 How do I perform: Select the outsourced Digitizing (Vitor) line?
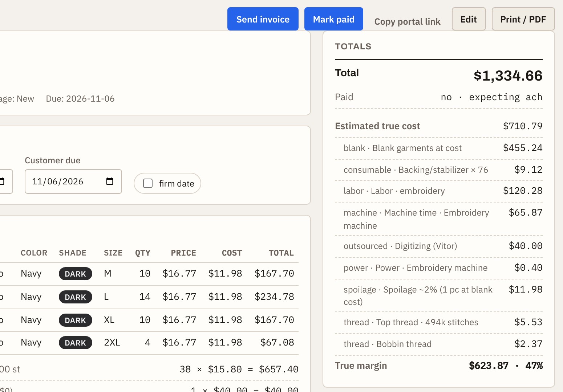[439, 246]
